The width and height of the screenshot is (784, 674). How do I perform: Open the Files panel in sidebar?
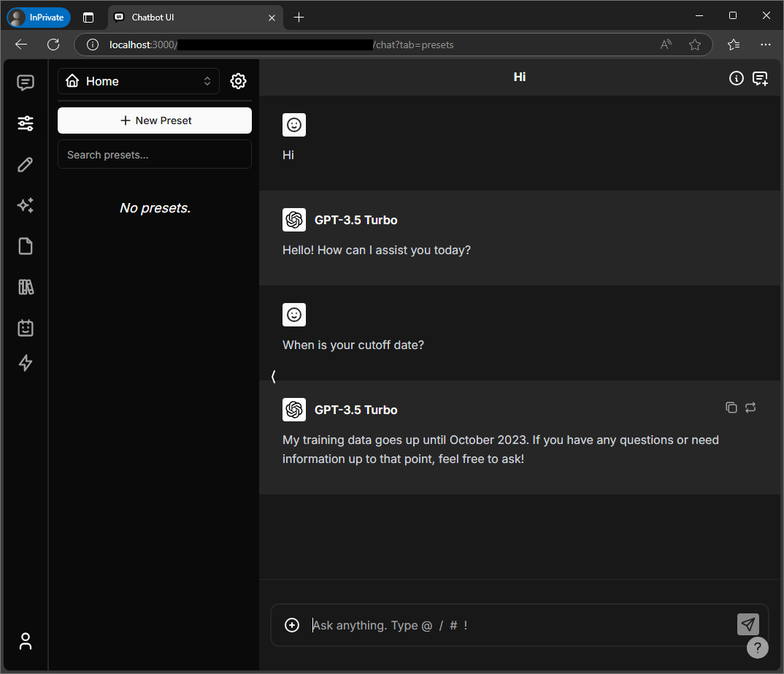(25, 246)
